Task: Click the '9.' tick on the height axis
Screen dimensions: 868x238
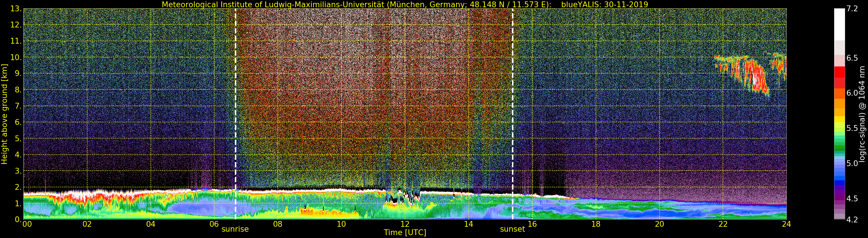Action: click(x=18, y=73)
